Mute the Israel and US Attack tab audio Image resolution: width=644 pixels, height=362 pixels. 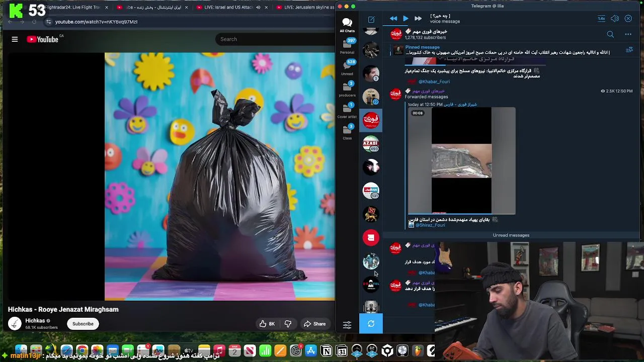pos(258,8)
